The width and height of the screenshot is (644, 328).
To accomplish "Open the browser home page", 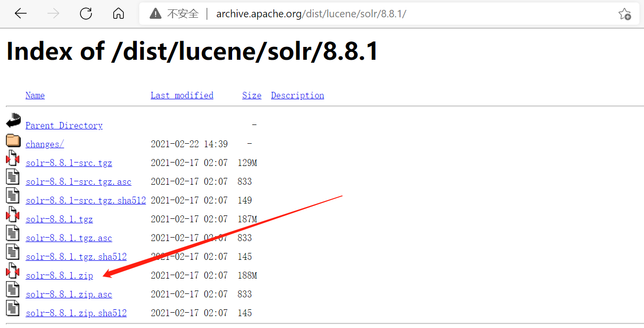I will point(119,14).
